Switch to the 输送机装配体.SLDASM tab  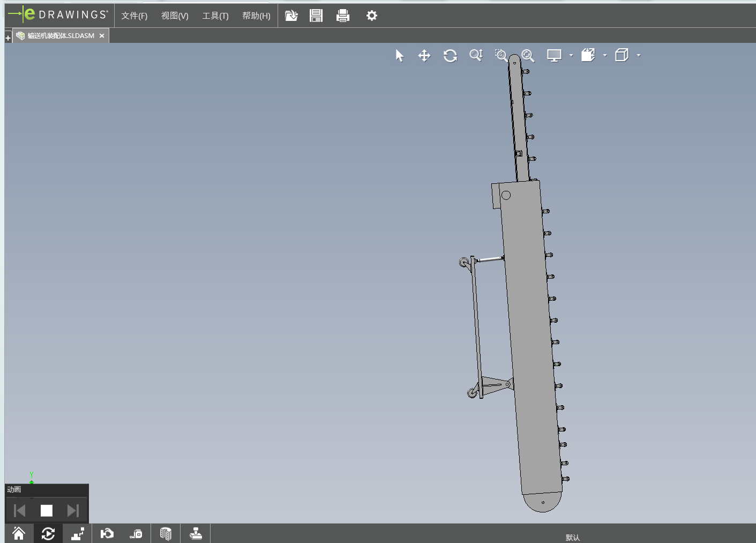pos(61,36)
